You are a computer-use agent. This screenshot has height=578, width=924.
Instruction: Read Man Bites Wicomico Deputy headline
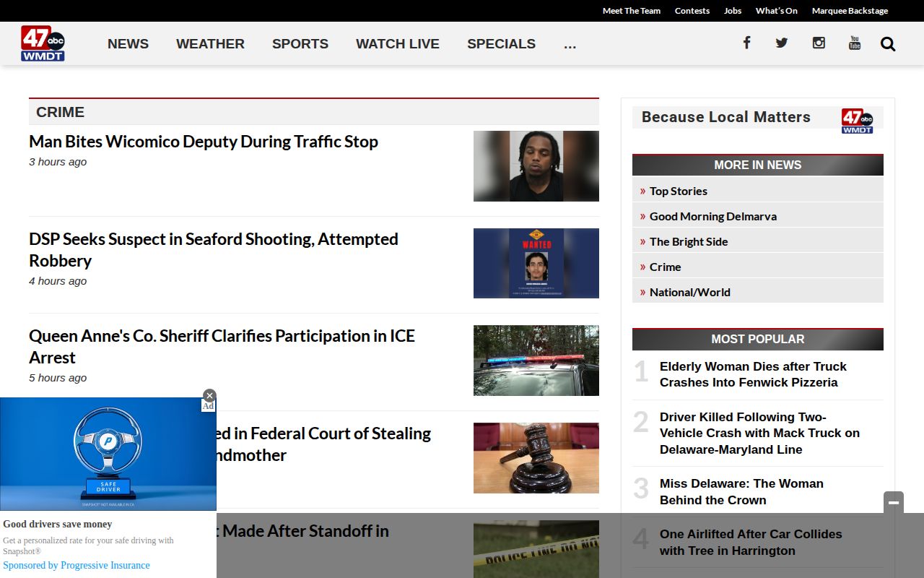click(204, 142)
